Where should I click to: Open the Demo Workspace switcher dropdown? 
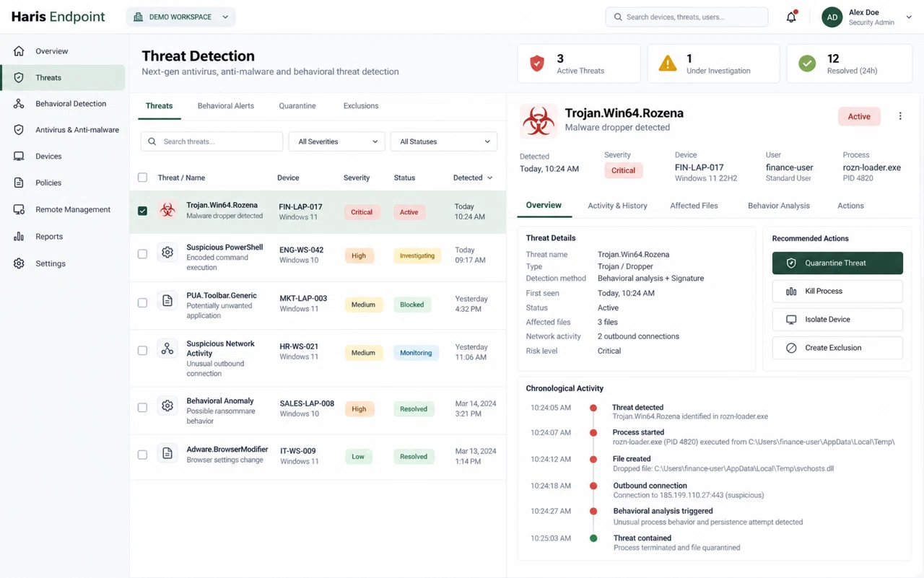180,17
